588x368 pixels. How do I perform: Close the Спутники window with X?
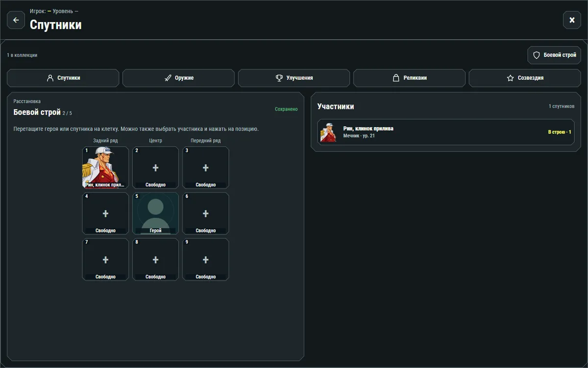pyautogui.click(x=572, y=20)
